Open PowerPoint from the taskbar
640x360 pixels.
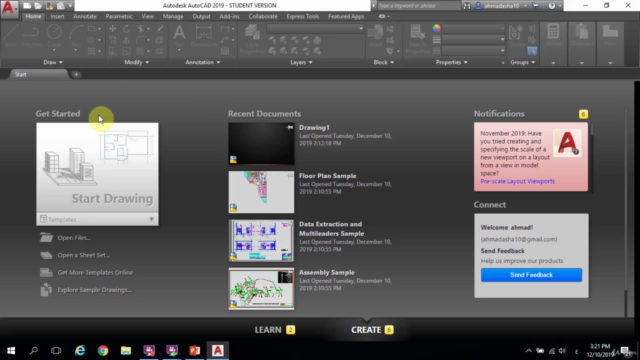point(195,350)
